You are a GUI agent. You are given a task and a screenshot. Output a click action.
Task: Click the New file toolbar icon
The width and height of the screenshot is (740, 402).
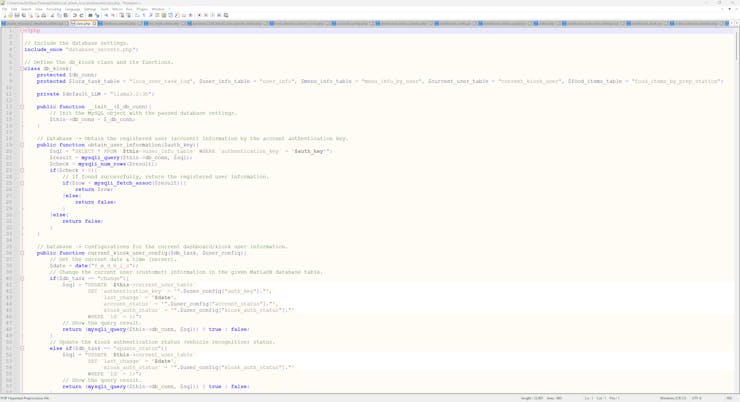(4, 15)
